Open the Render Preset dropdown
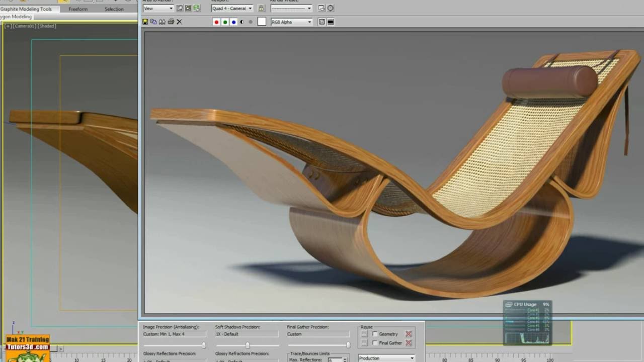The image size is (644, 362). [x=291, y=8]
